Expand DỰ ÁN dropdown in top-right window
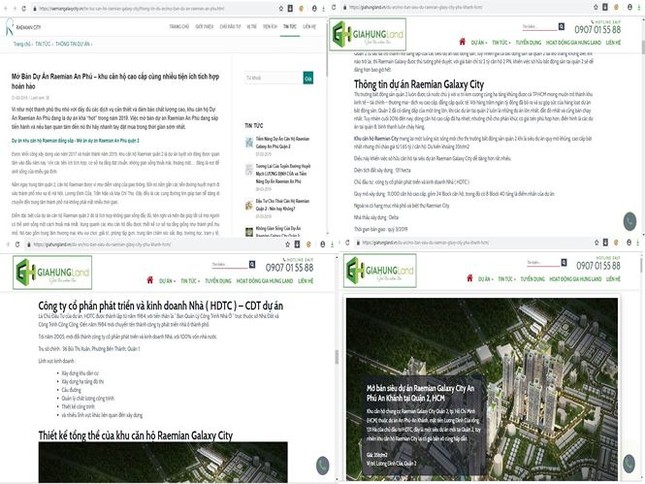The image size is (645, 484). point(479,42)
